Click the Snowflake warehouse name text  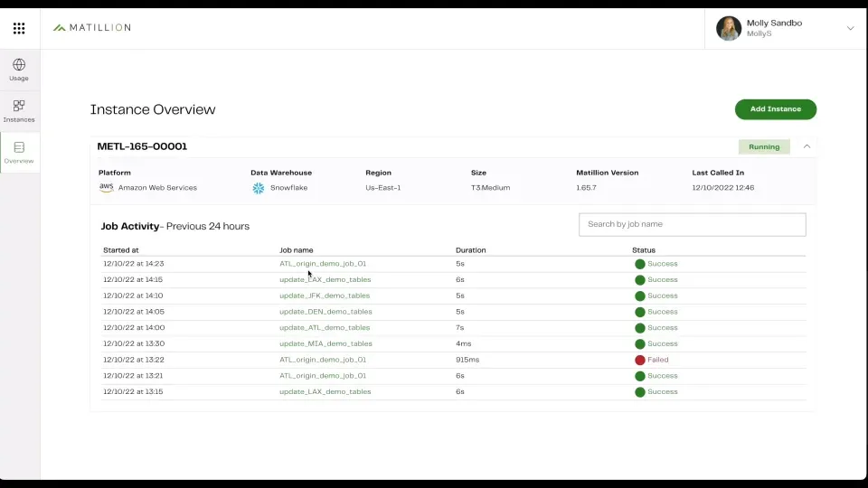(288, 188)
